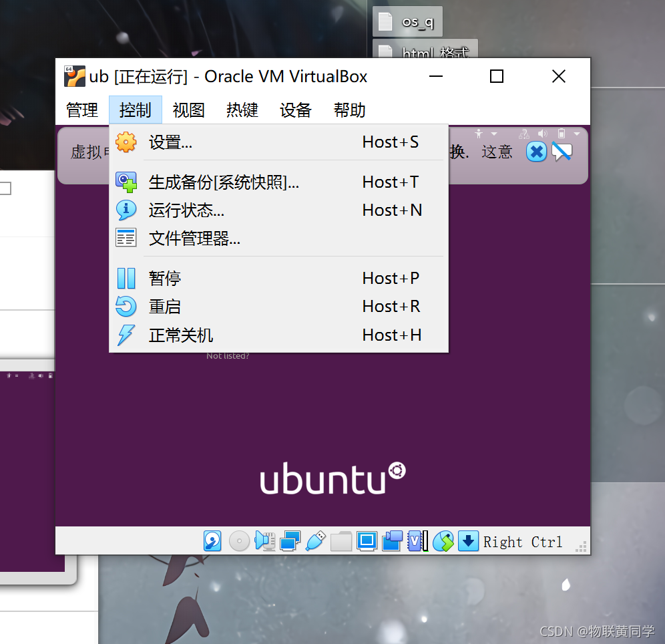The image size is (665, 644).
Task: Open the 帮助 menu
Action: pyautogui.click(x=349, y=110)
